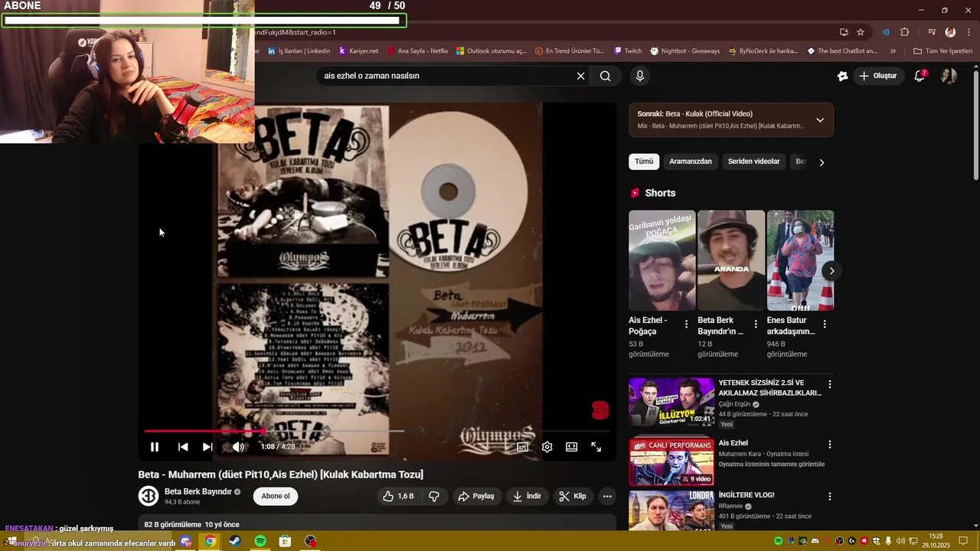Image resolution: width=980 pixels, height=551 pixels.
Task: Skip to the next video in the player
Action: coord(207,447)
